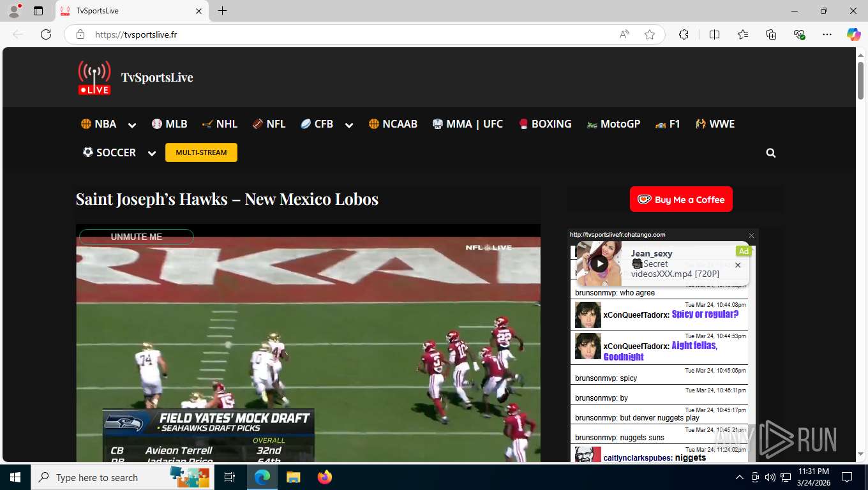Expand the SOCCER dropdown chevron

point(152,153)
